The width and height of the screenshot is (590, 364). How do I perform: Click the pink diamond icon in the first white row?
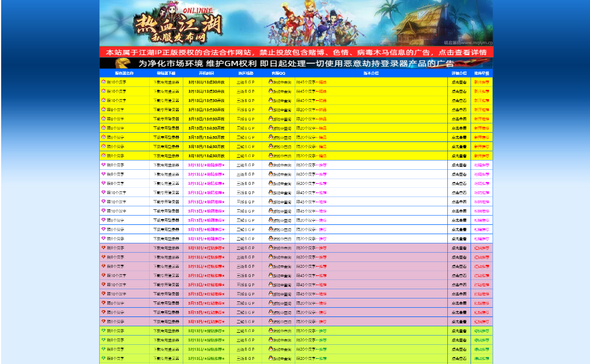[103, 165]
